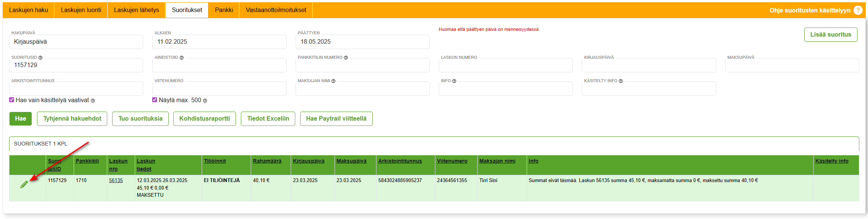
Task: Sort table by Kirjauspäivä column header
Action: tap(308, 161)
